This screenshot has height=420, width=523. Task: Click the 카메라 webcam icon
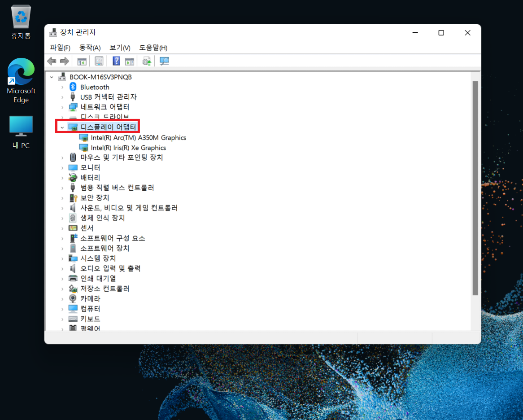pos(73,298)
